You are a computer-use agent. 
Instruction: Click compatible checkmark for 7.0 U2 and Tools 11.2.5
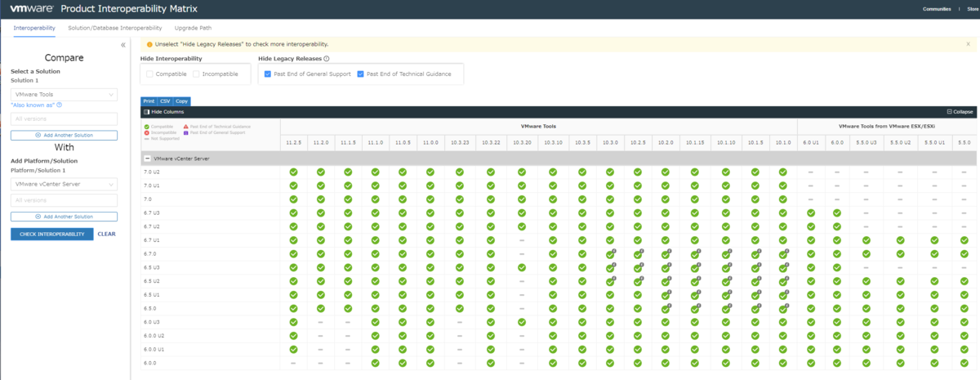click(293, 172)
